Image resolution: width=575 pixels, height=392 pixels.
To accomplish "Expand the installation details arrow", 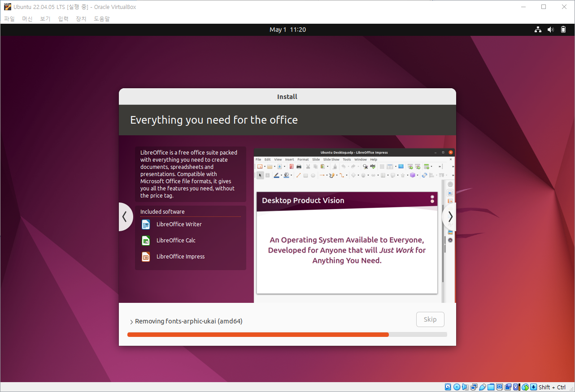I will (x=131, y=322).
